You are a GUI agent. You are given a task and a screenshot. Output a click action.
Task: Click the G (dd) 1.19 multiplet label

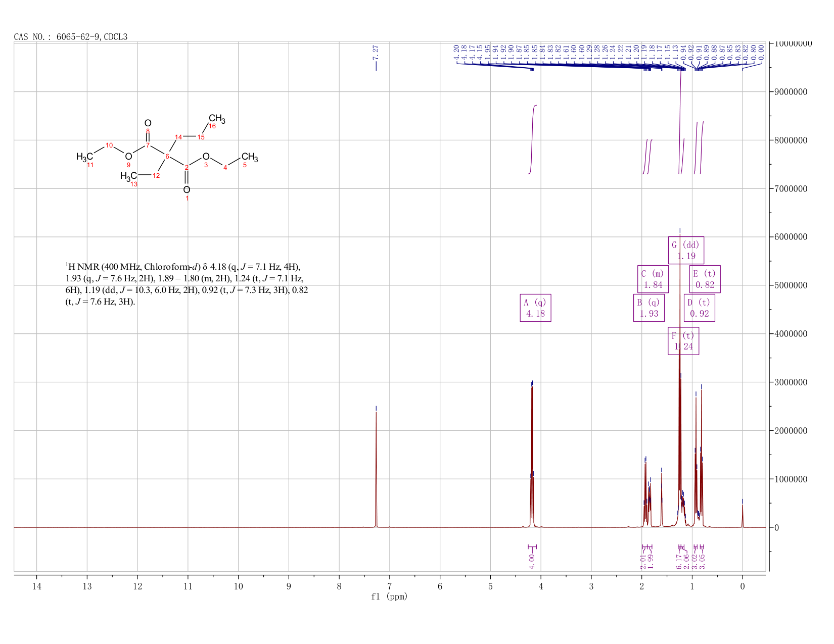click(x=686, y=250)
